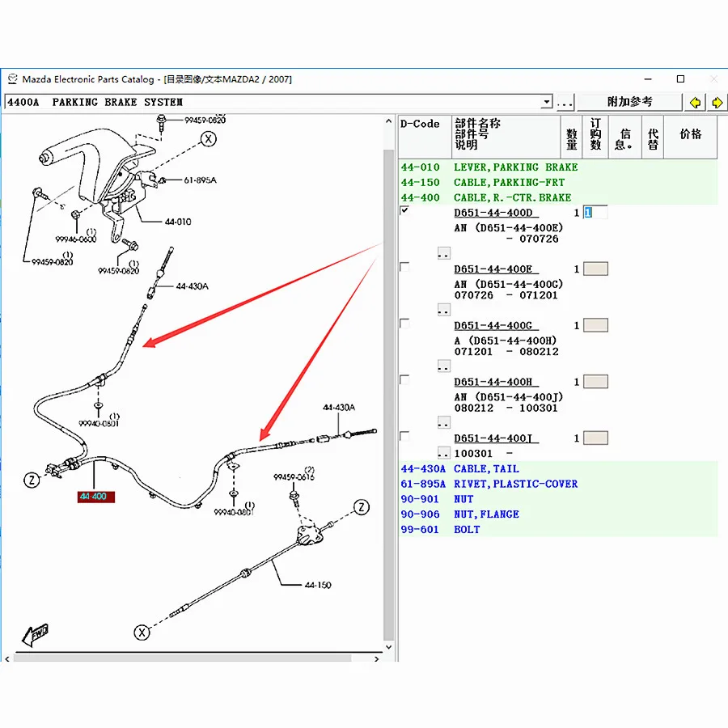The image size is (728, 728).
Task: Click upper 44-430A label near cable end
Action: [192, 286]
